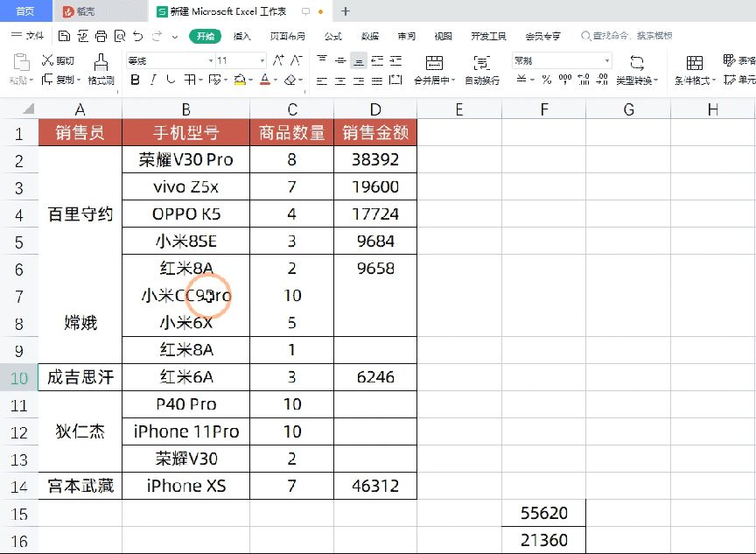Click the Copy 复制 button
The height and width of the screenshot is (554, 756).
tap(58, 79)
